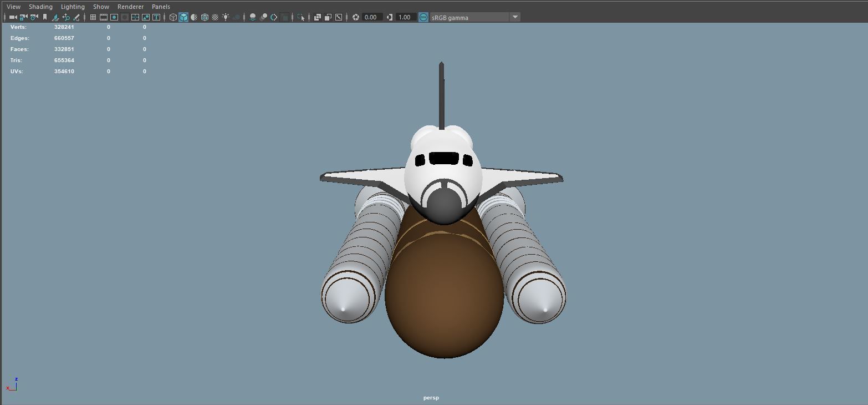The width and height of the screenshot is (868, 405).
Task: Toggle the View Transform ON button
Action: point(423,17)
